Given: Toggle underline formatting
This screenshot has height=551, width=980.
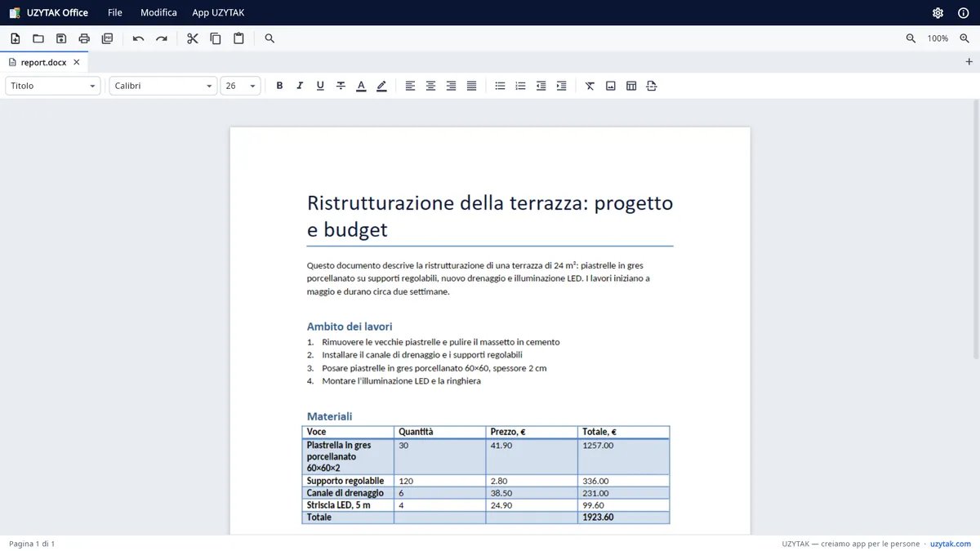Looking at the screenshot, I should pyautogui.click(x=320, y=86).
